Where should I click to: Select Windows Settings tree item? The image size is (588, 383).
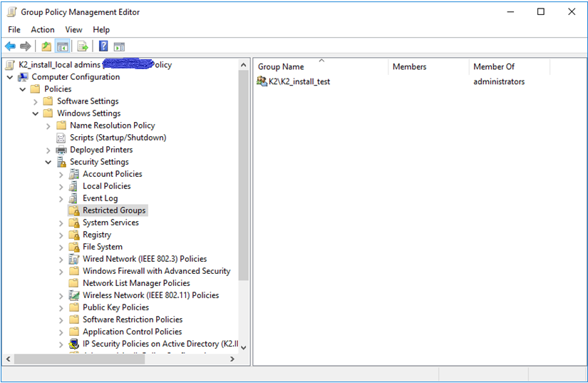click(x=89, y=113)
